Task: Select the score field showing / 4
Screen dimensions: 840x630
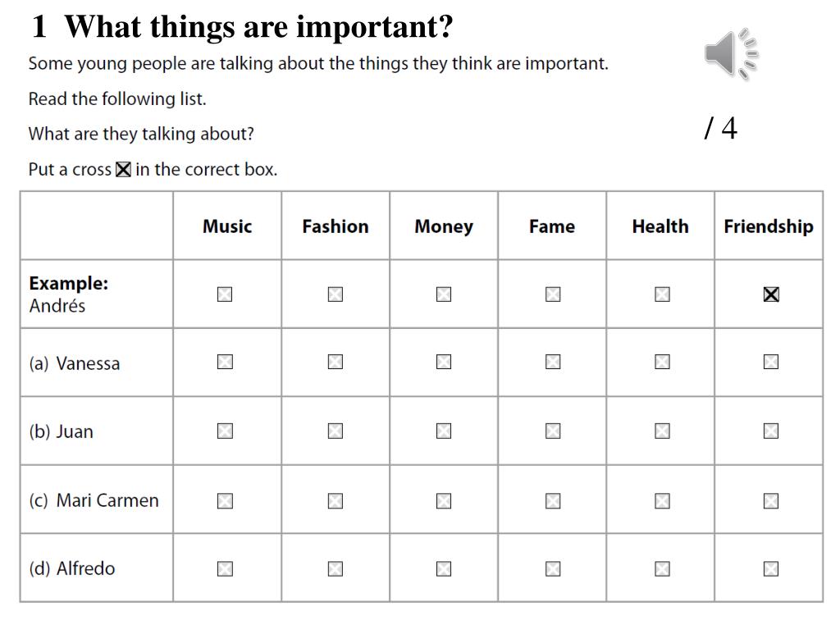Action: click(721, 129)
